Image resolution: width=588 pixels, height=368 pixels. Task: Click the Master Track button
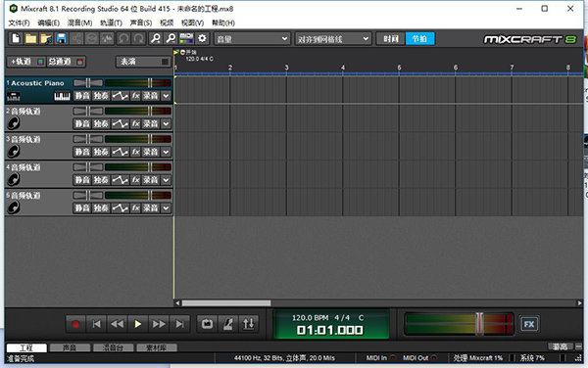66,62
